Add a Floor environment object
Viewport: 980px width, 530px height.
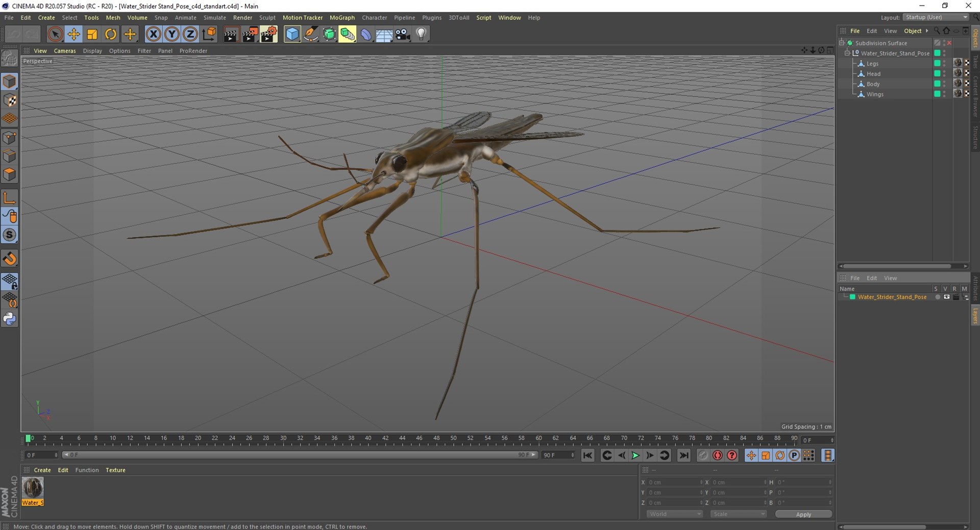point(384,34)
